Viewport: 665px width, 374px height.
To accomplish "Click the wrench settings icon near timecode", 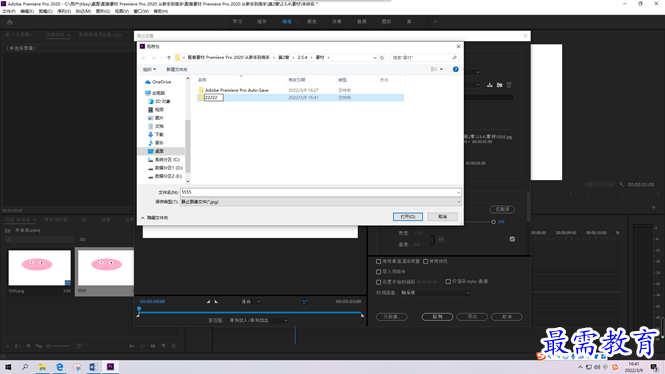I will (622, 184).
